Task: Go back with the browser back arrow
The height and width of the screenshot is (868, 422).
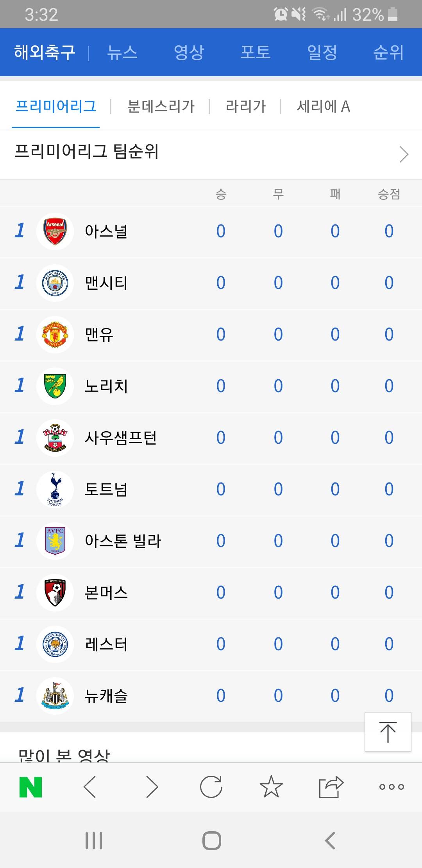Action: pyautogui.click(x=90, y=787)
